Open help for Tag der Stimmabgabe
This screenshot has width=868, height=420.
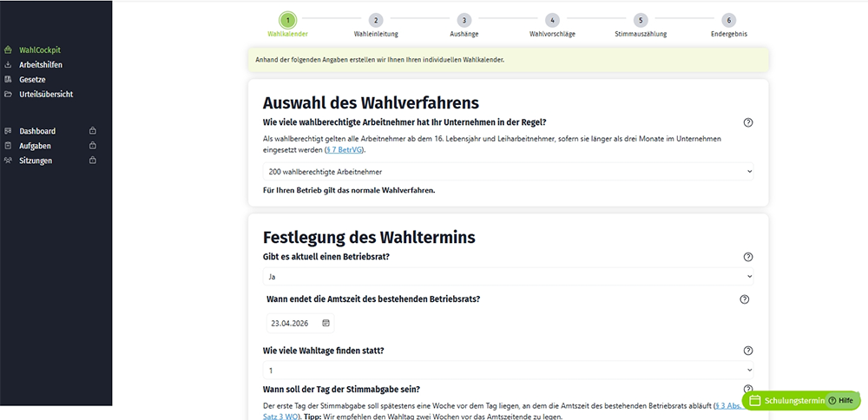748,389
